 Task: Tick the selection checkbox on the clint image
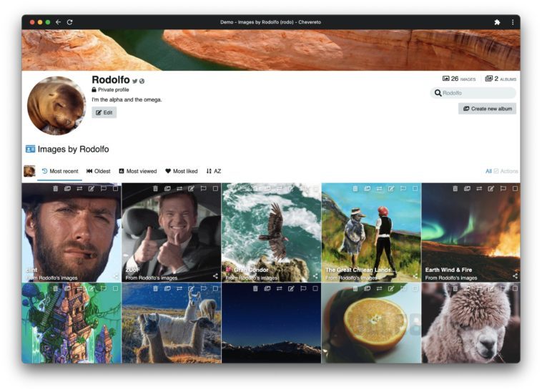pos(115,189)
